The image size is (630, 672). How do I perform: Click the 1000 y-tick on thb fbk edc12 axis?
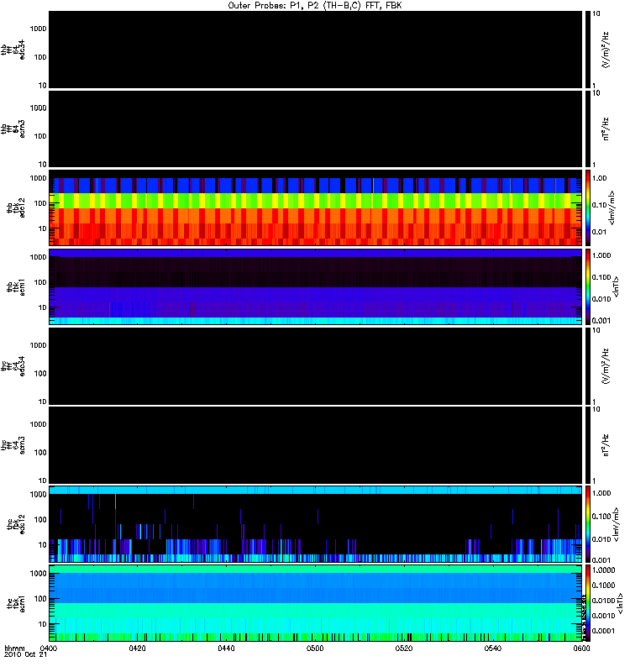[x=38, y=178]
